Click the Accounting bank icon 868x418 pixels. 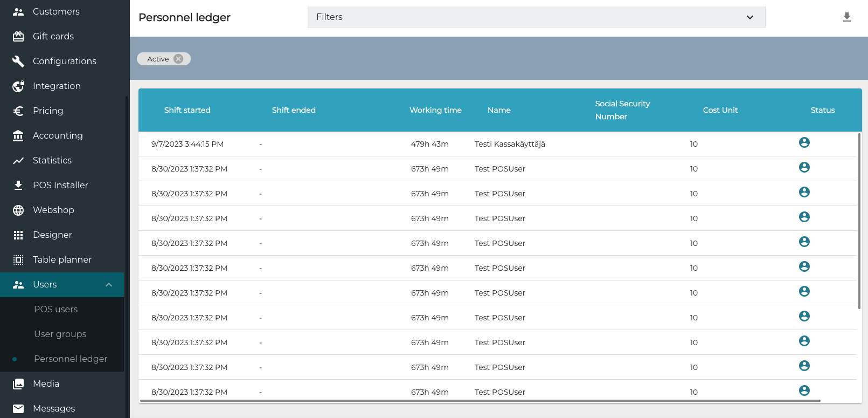tap(18, 135)
